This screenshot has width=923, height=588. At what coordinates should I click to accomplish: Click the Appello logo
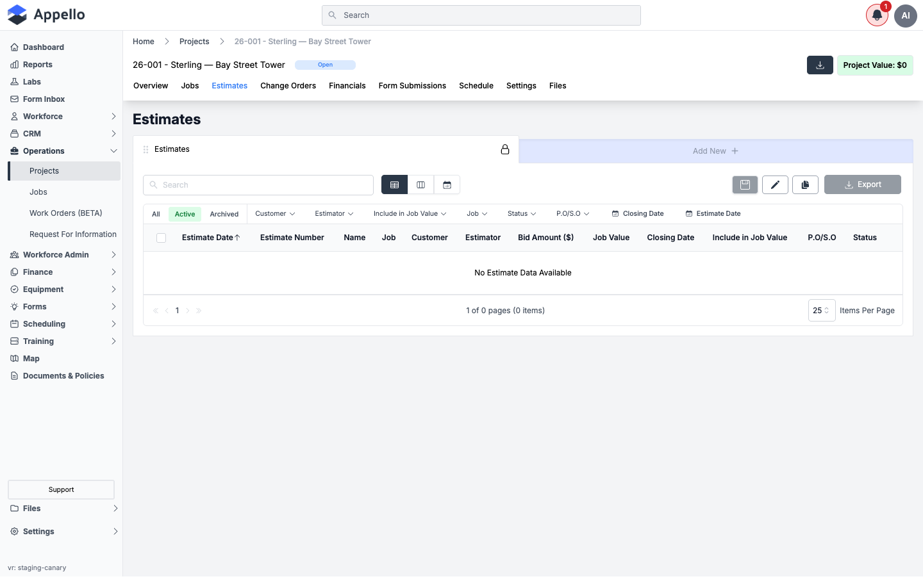tap(46, 15)
